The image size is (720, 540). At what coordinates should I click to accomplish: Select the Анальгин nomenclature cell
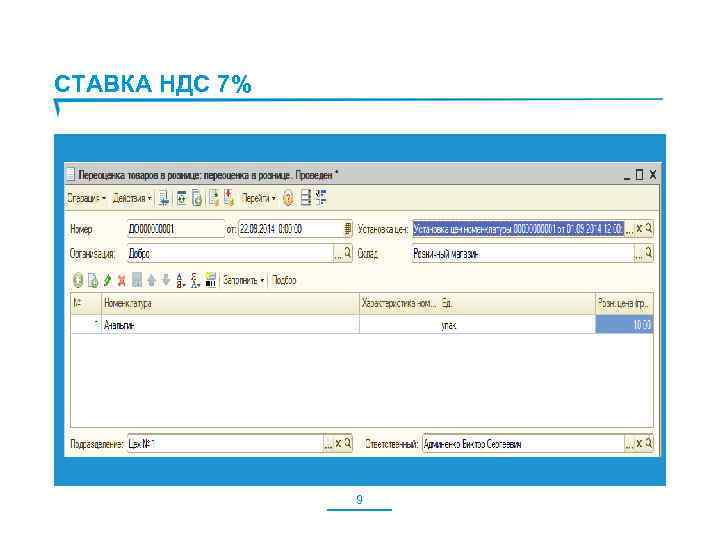point(230,325)
